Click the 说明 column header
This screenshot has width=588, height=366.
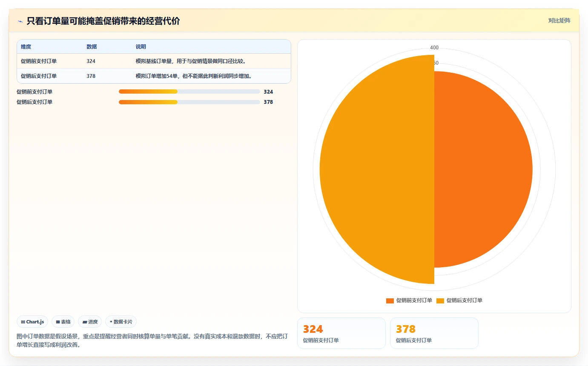[x=141, y=47]
